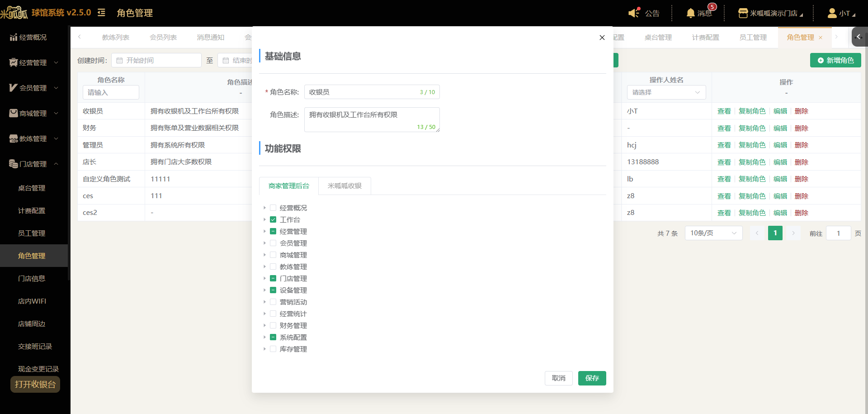Screen dimensions: 868x414
Task: Open the 公告 announcement speaker icon
Action: [x=634, y=13]
